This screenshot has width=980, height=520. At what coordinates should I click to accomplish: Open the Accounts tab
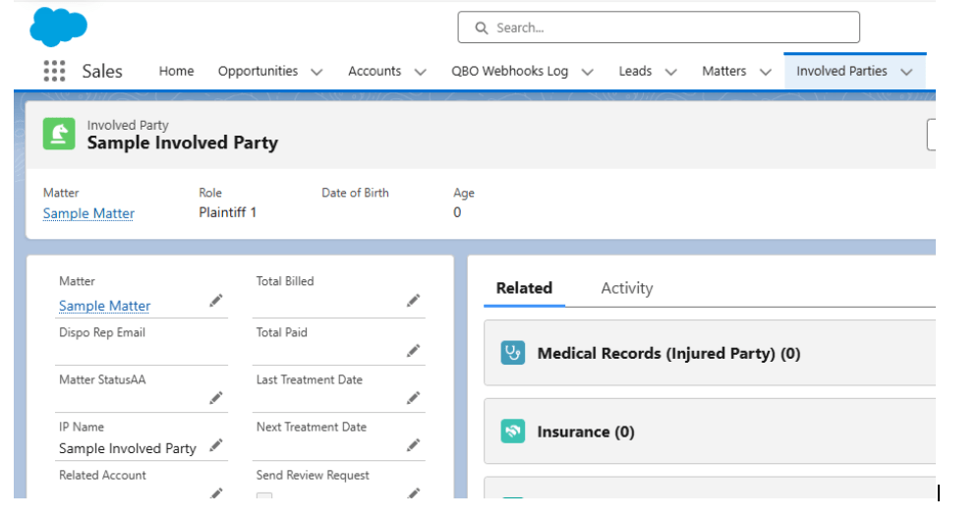375,71
